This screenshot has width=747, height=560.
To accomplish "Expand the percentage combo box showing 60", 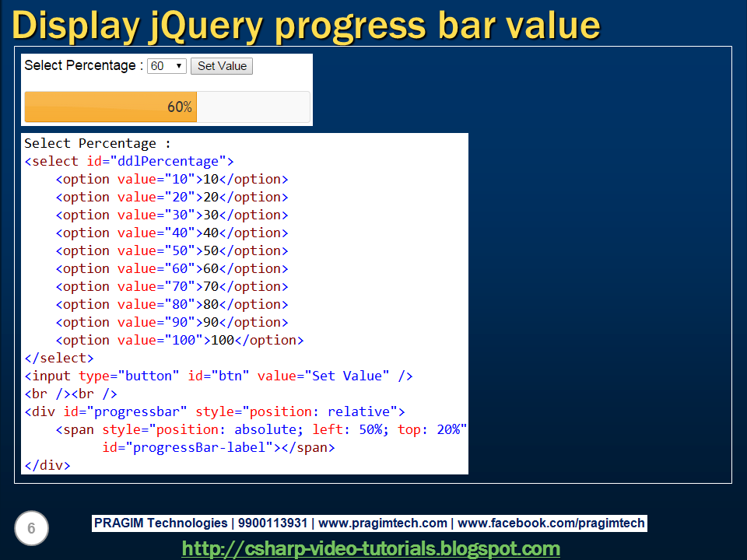I will pos(166,66).
